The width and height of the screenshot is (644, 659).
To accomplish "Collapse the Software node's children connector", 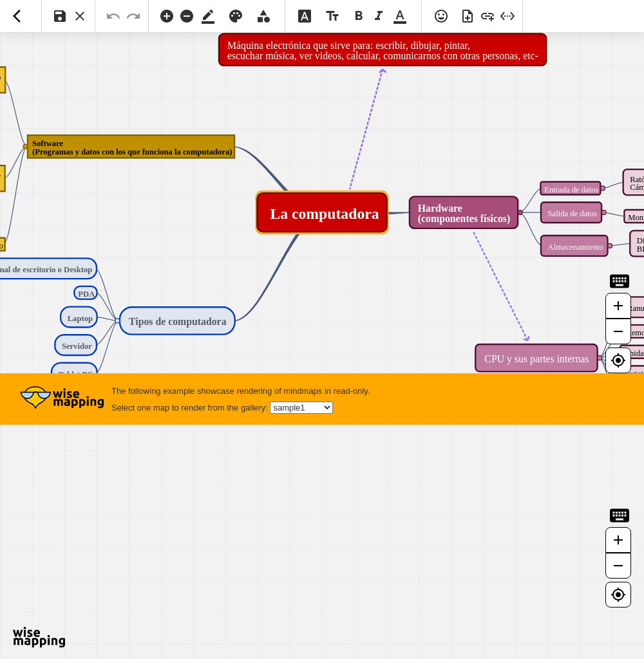I will (x=25, y=147).
